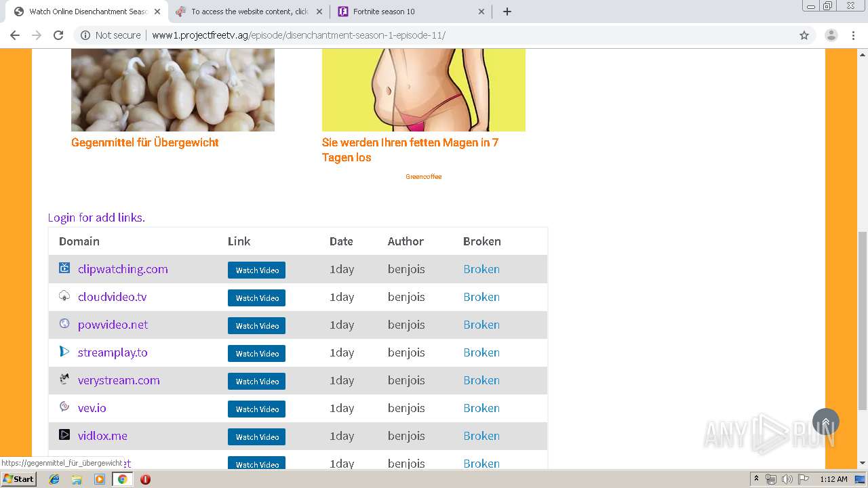Open Login for add links
Image resolution: width=868 pixels, height=488 pixels.
pos(96,218)
